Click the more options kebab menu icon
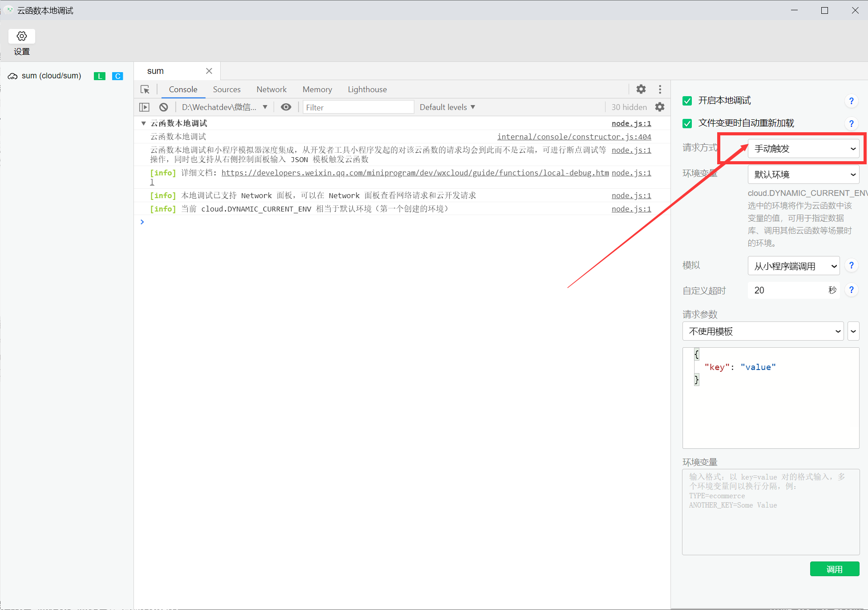This screenshot has width=868, height=610. coord(659,89)
